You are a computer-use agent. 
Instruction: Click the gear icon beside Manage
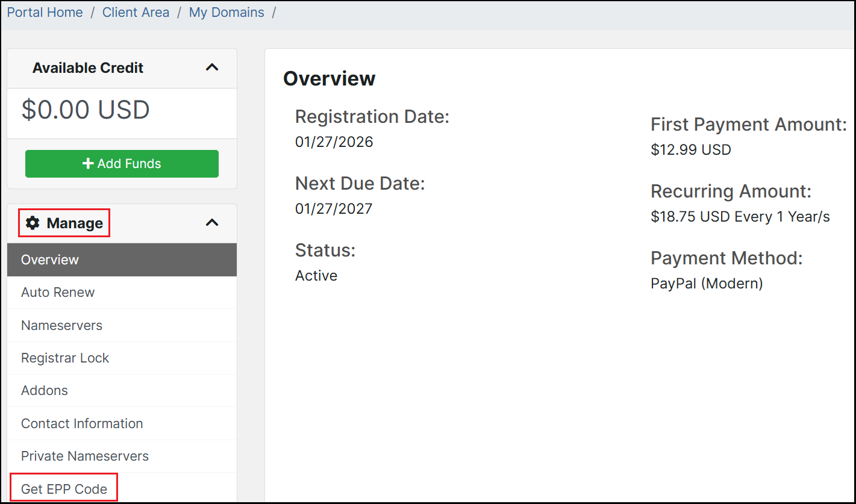pyautogui.click(x=33, y=223)
